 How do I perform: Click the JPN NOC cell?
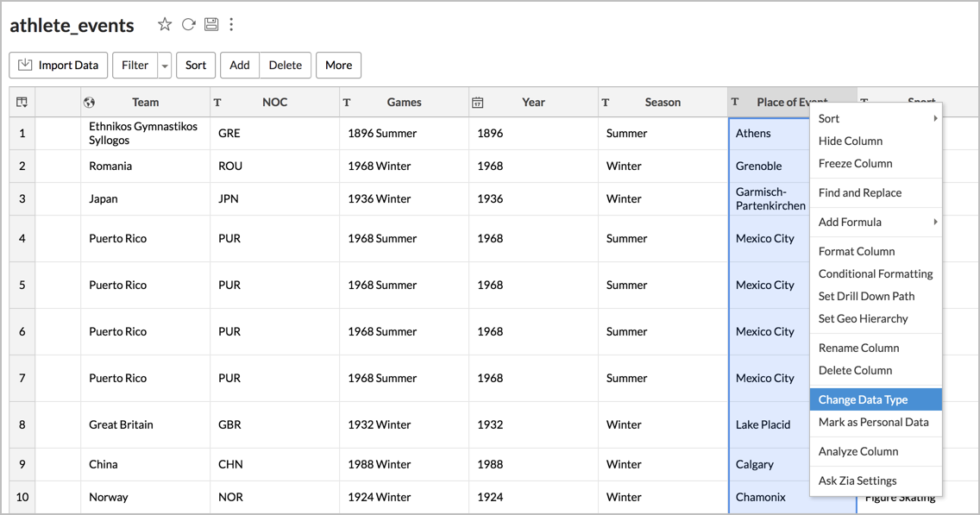pyautogui.click(x=274, y=198)
